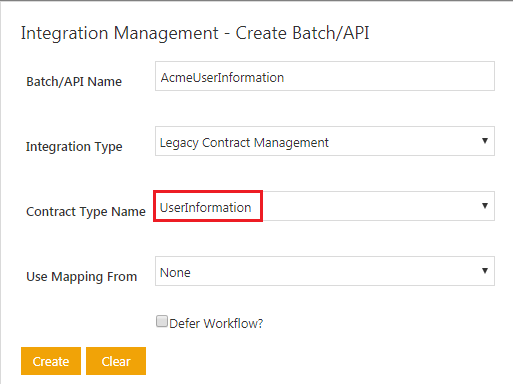Open the Use Mapping From dropdown

(x=325, y=271)
